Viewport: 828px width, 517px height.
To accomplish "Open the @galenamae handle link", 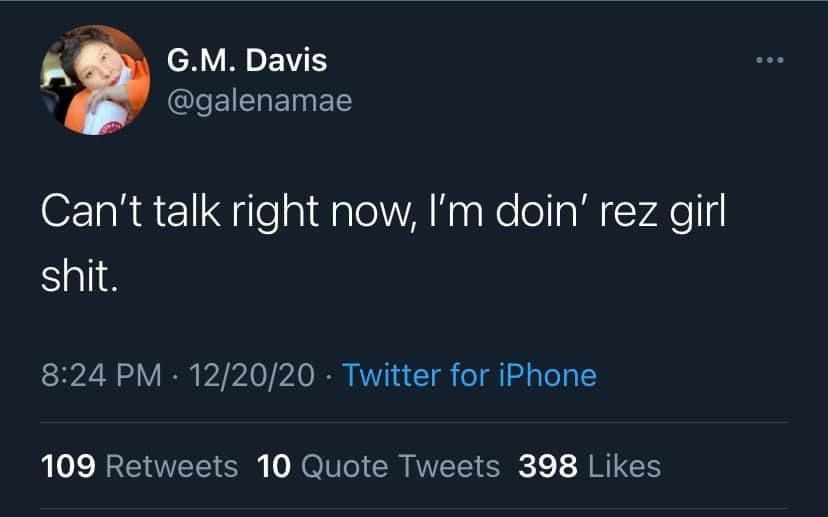I will (259, 101).
